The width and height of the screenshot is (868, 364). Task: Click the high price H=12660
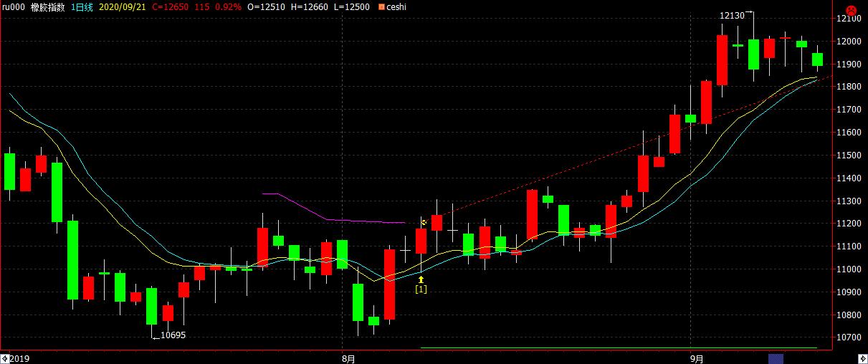[x=310, y=7]
